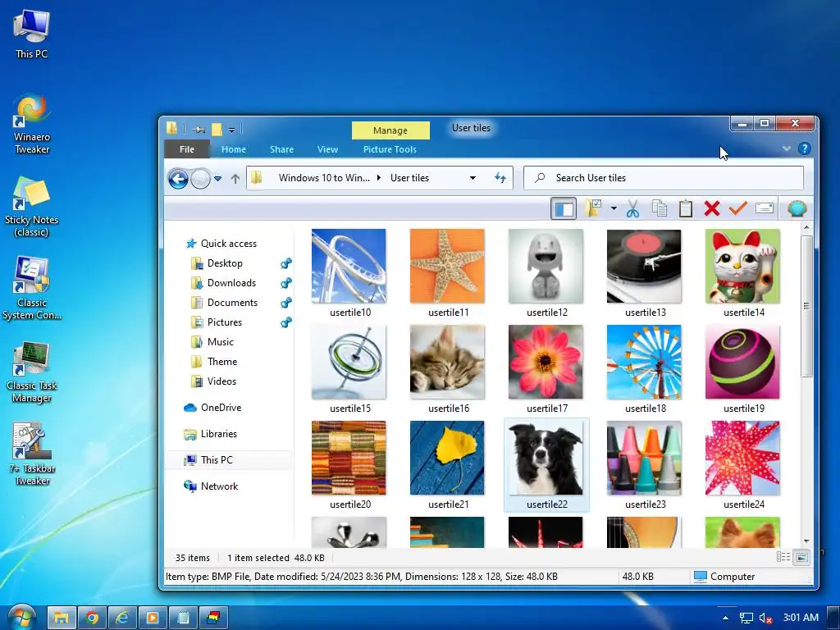
Task: Open Downloads in Quick access
Action: click(231, 283)
